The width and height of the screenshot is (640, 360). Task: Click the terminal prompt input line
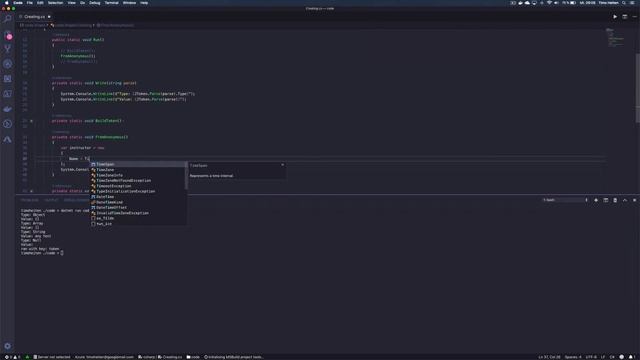[42, 253]
